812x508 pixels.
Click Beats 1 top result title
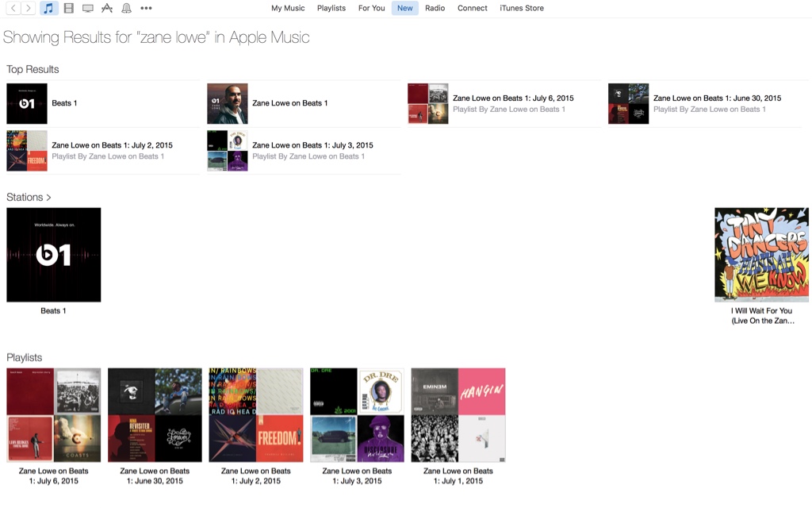tap(64, 103)
